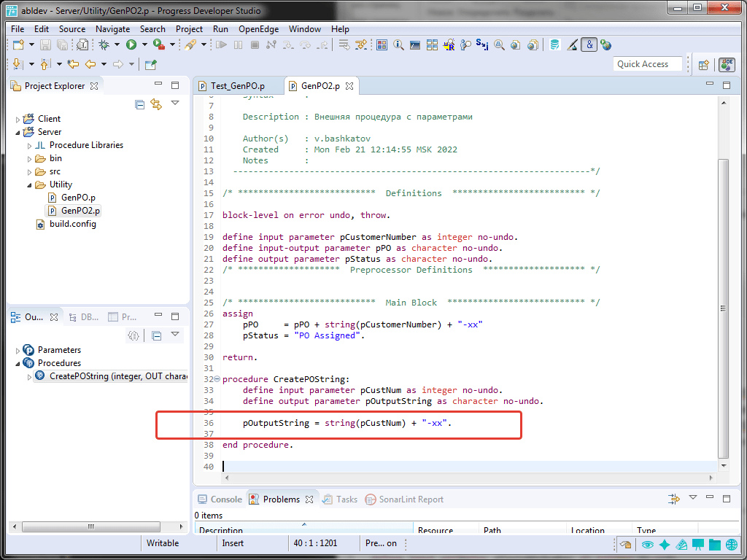The width and height of the screenshot is (747, 560).
Task: Click the yellow R results icon
Action: click(449, 45)
